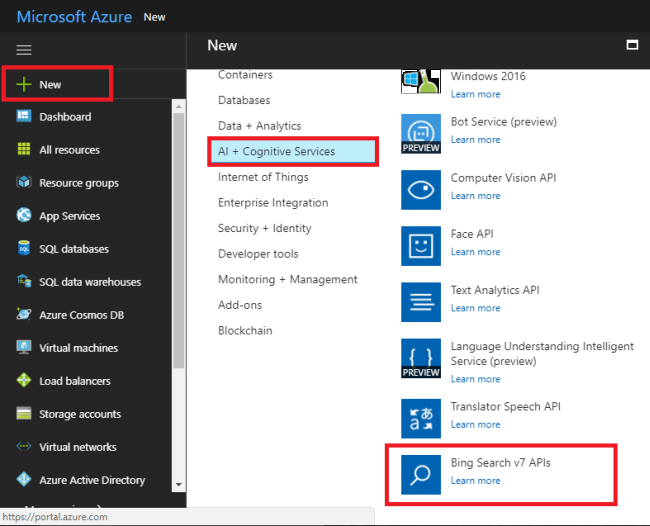Expand the Databases category
The image size is (650, 526).
tap(244, 100)
